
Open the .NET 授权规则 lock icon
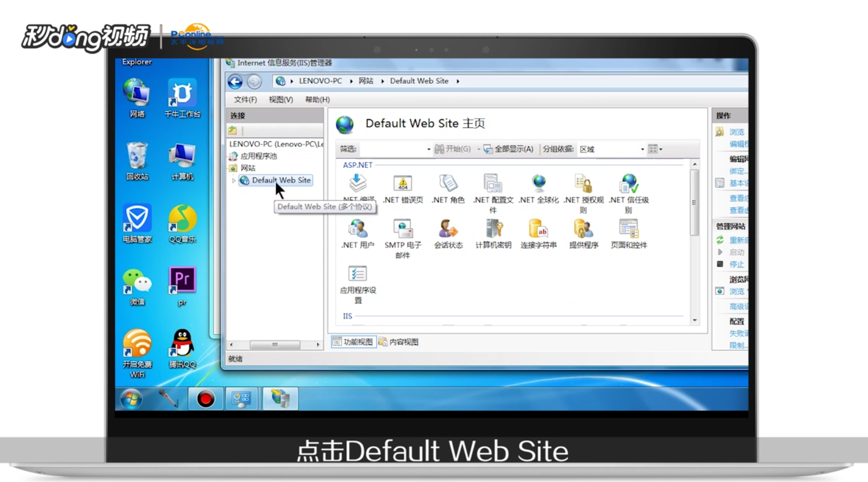[x=583, y=183]
